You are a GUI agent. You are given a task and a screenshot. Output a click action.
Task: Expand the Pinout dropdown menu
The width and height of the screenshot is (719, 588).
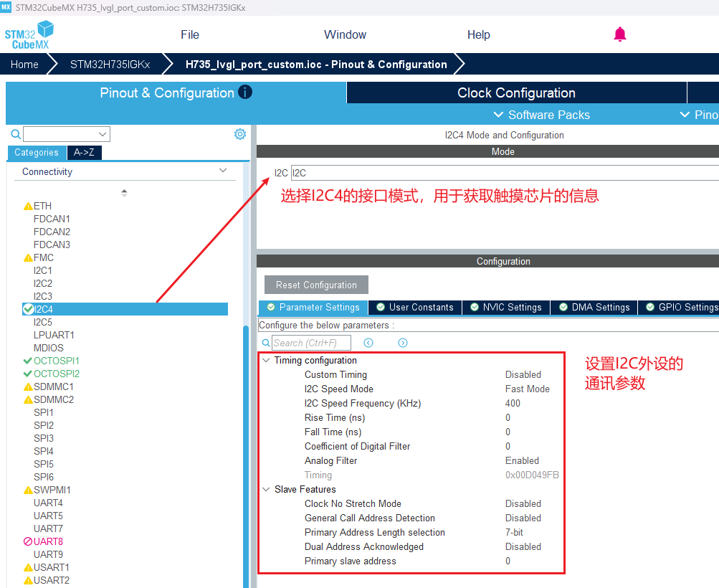pyautogui.click(x=699, y=115)
